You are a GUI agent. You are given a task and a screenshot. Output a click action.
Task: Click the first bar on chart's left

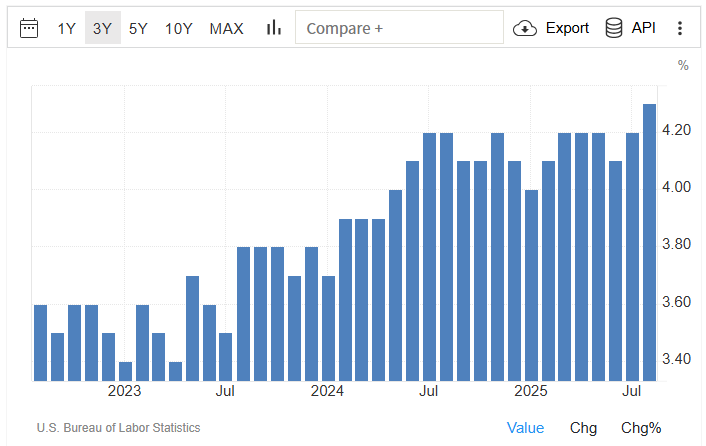(41, 343)
